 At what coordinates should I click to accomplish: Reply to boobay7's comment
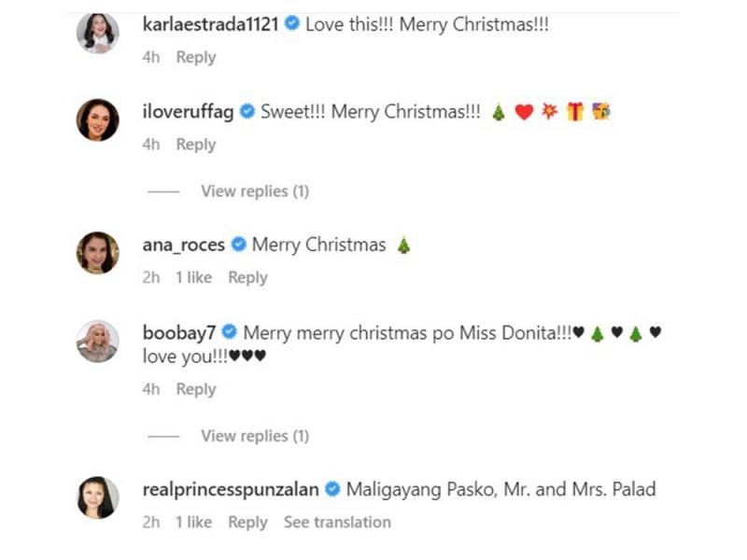(x=196, y=389)
